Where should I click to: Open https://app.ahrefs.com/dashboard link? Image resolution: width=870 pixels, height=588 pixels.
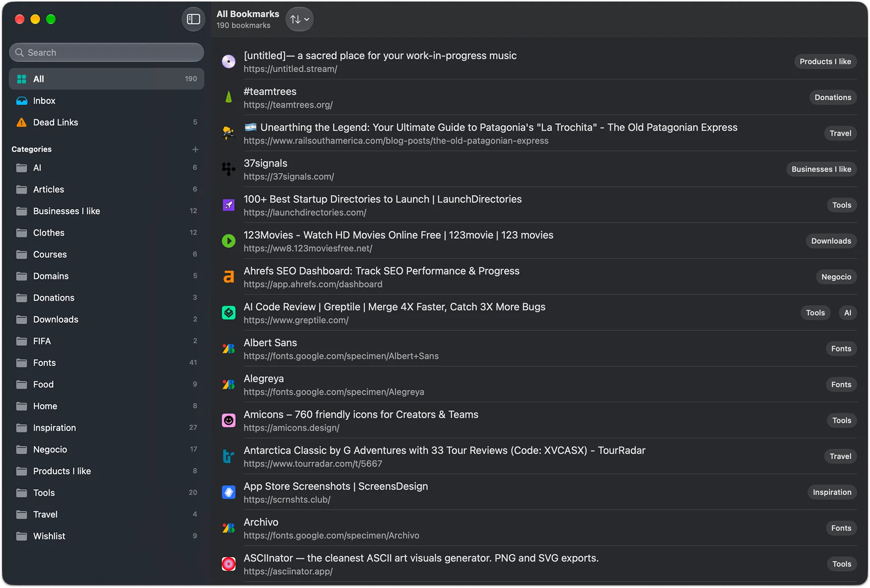(x=313, y=284)
